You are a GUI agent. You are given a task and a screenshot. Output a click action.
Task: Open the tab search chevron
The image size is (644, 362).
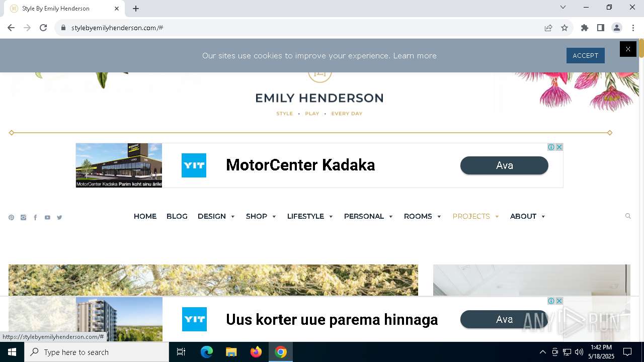click(563, 7)
